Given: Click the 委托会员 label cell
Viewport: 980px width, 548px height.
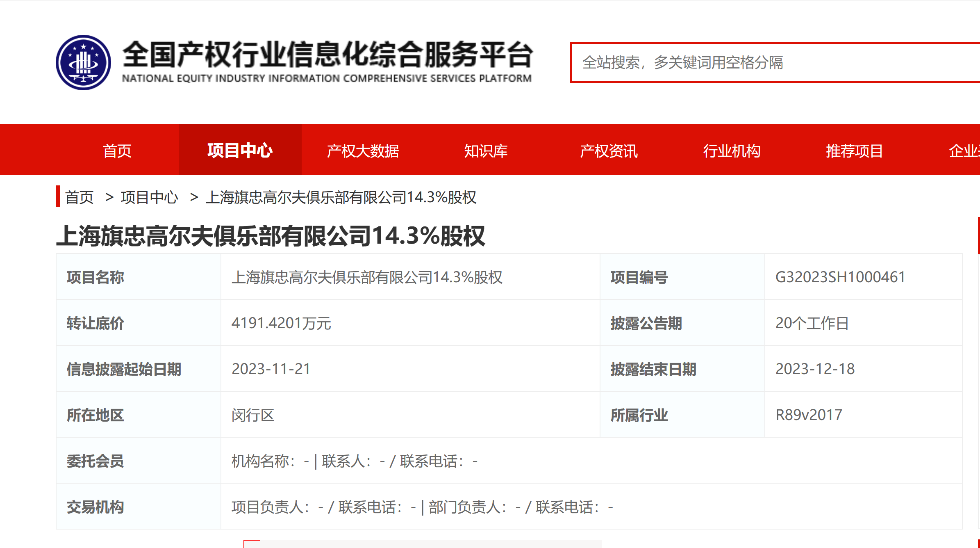Looking at the screenshot, I should pyautogui.click(x=139, y=461).
